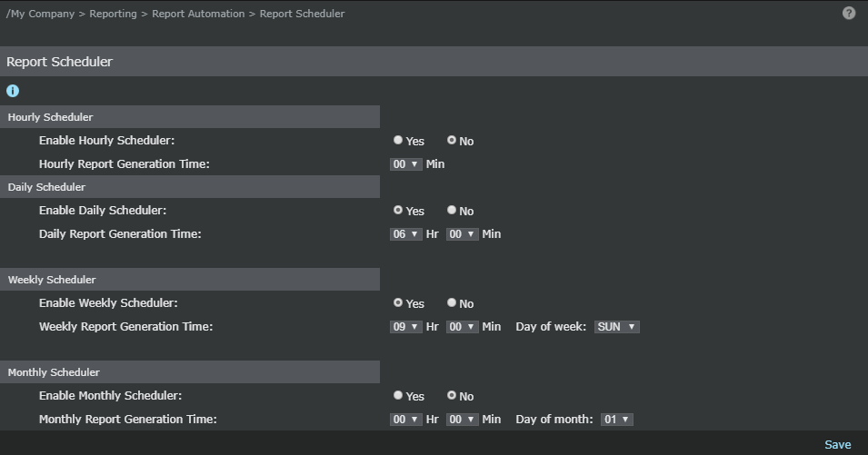Click the Daily Scheduler section header
868x455 pixels.
click(x=190, y=187)
